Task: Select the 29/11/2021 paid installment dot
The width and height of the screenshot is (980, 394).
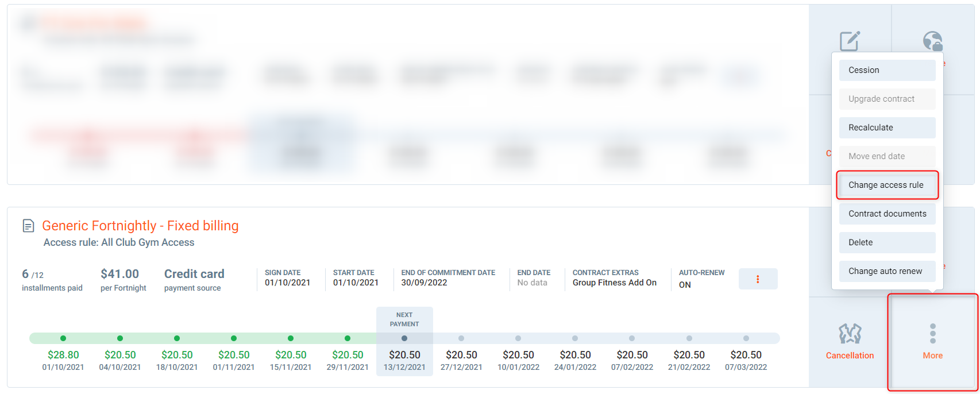Action: click(x=348, y=338)
